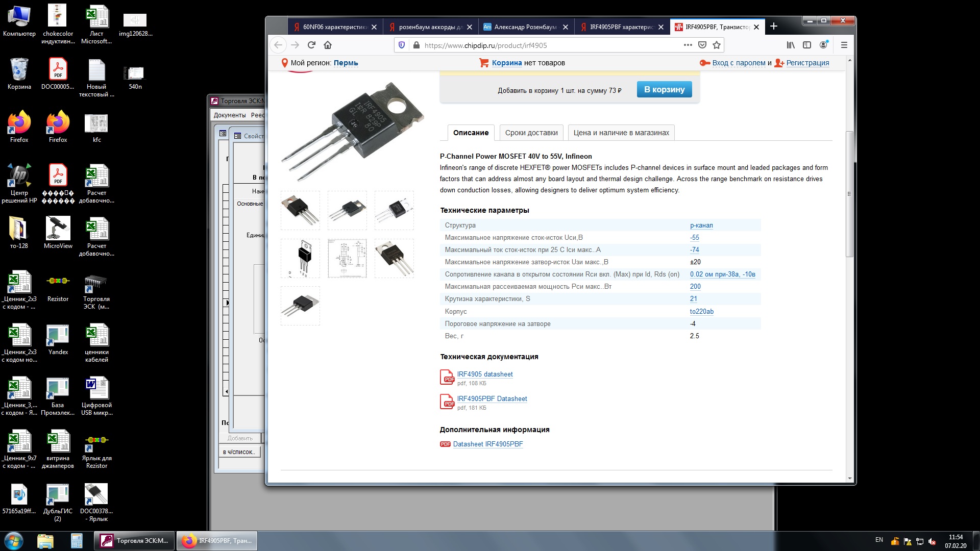
Task: Open Firefox account icon
Action: (823, 45)
